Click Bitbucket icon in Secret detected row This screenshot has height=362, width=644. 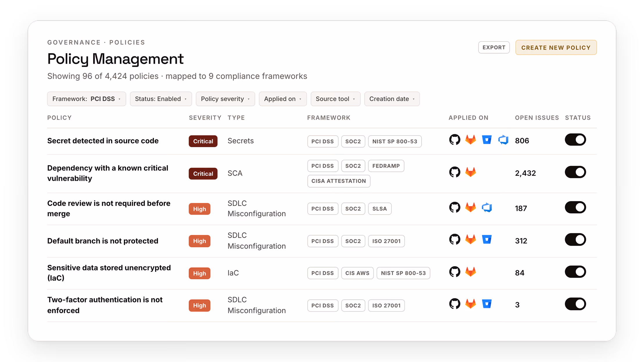(487, 140)
